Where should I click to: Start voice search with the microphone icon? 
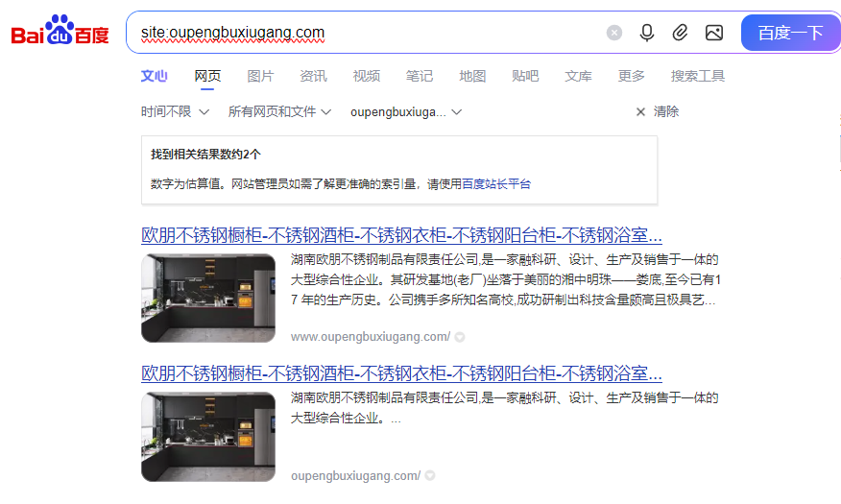(x=647, y=33)
